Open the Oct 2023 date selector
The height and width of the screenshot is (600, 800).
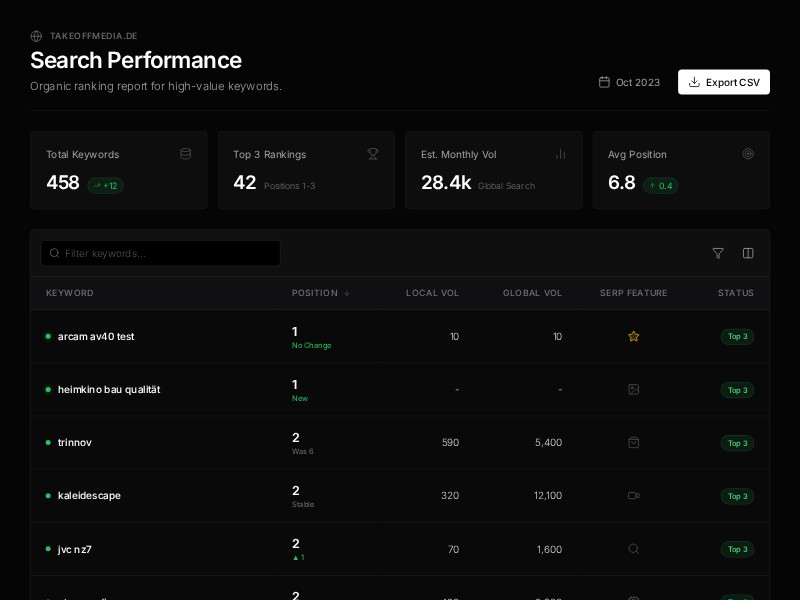pyautogui.click(x=629, y=82)
